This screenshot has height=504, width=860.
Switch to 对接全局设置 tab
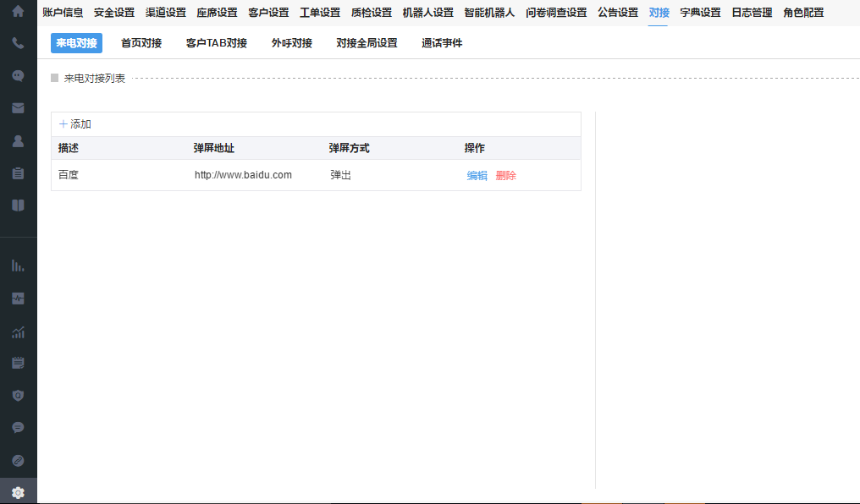click(x=367, y=43)
